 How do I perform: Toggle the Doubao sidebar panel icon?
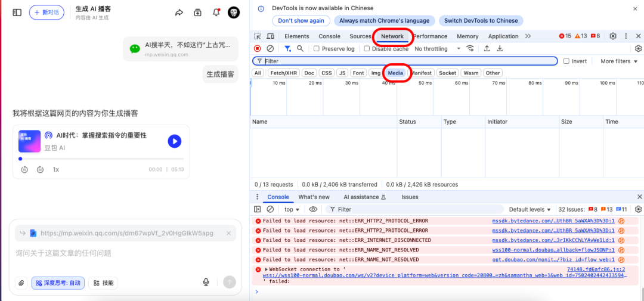[17, 13]
